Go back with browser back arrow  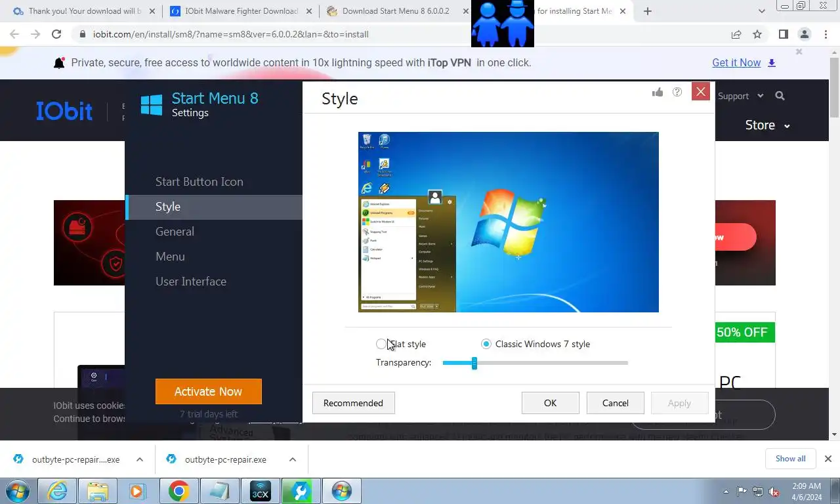14,34
